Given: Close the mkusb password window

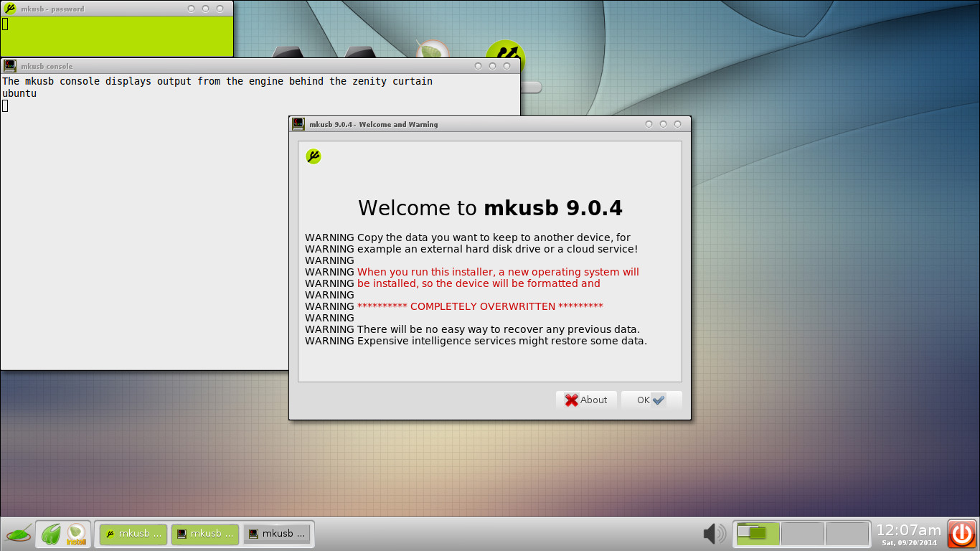Looking at the screenshot, I should 220,9.
